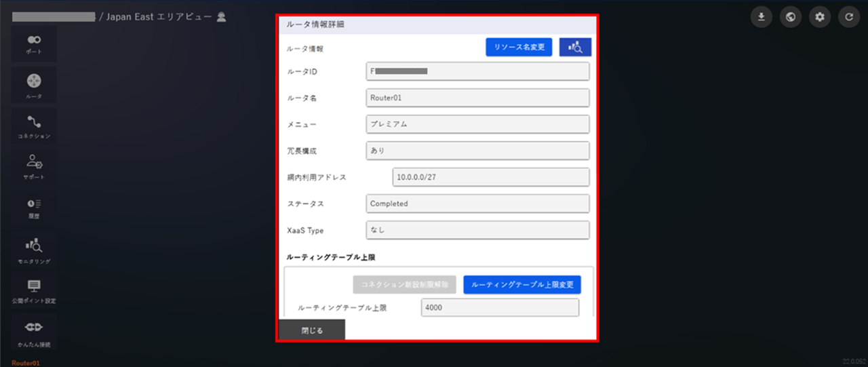Screen dimensions: 868x367
Task: Click the 網内利用アドレス label
Action: [317, 178]
